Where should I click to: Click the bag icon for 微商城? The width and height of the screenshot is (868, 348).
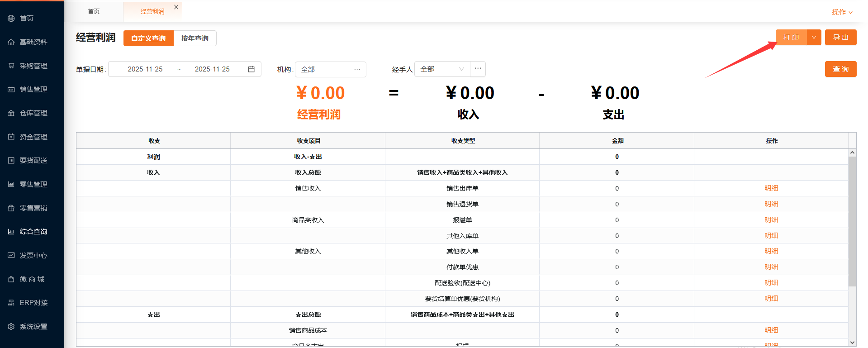[x=11, y=279]
